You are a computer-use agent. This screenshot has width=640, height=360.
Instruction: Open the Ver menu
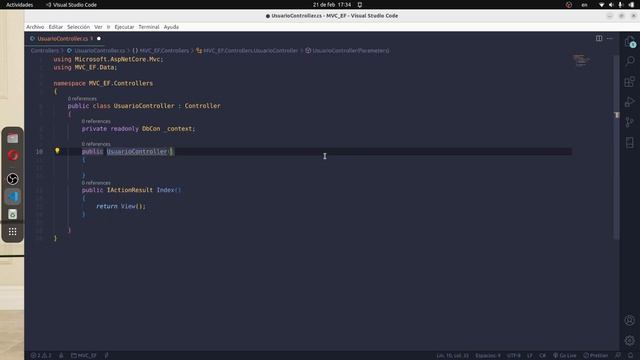point(98,27)
